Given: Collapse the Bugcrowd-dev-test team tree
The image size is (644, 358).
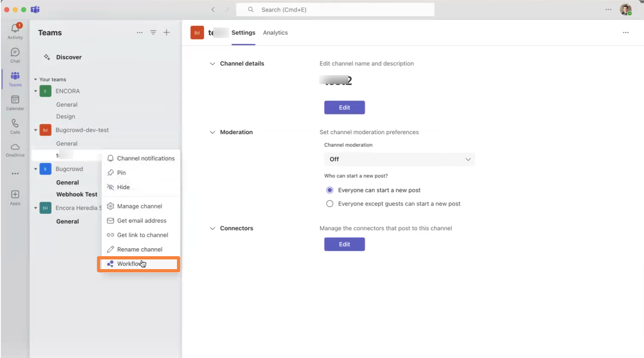Looking at the screenshot, I should [x=36, y=130].
